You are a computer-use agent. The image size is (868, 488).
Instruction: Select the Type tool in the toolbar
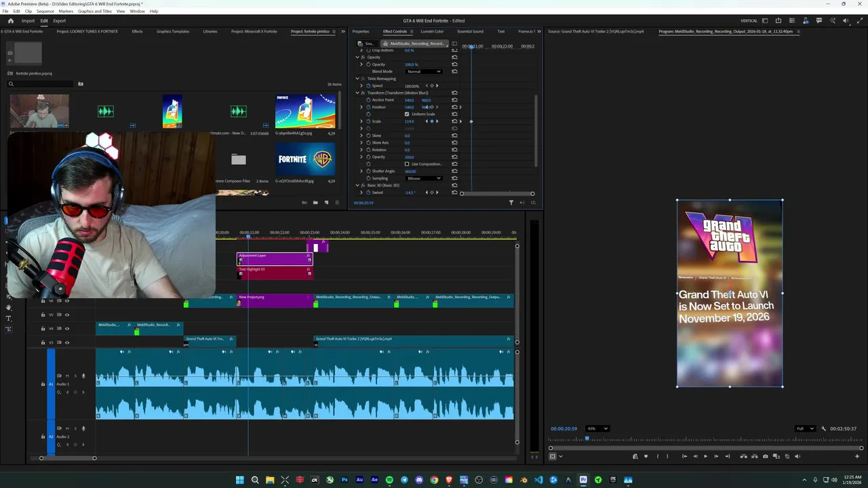8,318
